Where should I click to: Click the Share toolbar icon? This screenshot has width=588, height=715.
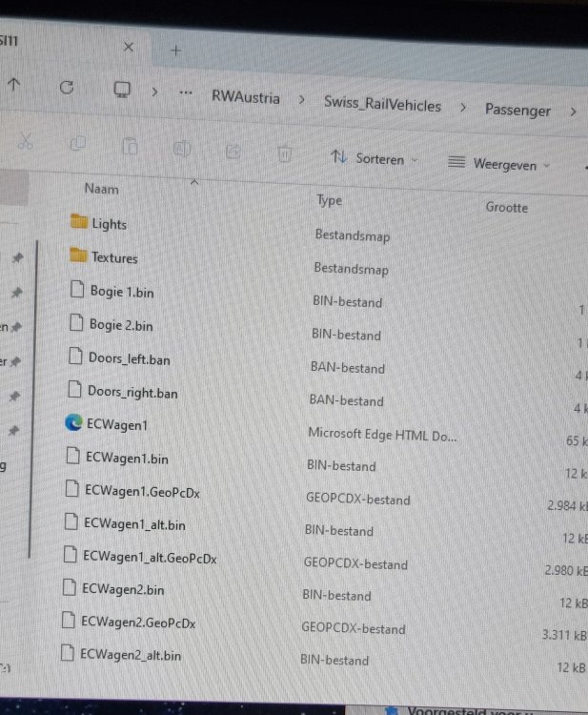point(232,151)
